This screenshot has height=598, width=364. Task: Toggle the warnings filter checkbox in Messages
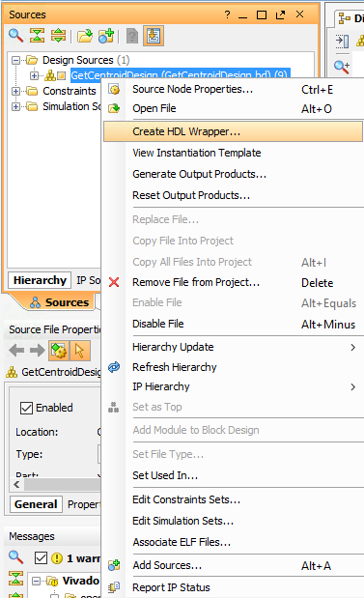pyautogui.click(x=41, y=558)
